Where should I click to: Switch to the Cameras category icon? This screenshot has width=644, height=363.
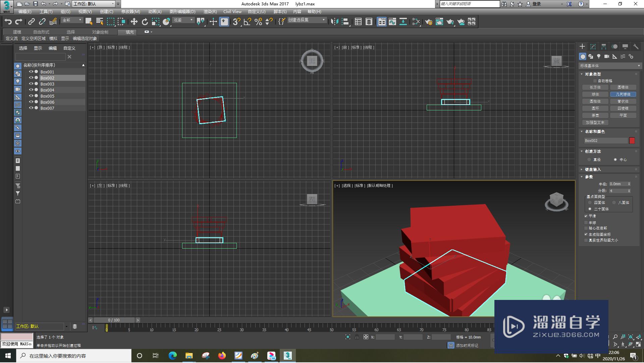click(607, 56)
